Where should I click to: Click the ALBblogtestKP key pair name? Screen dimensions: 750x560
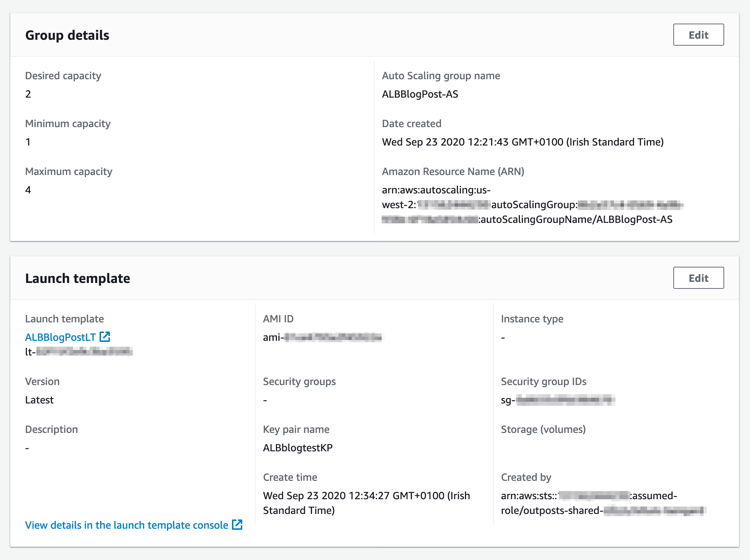[x=298, y=448]
